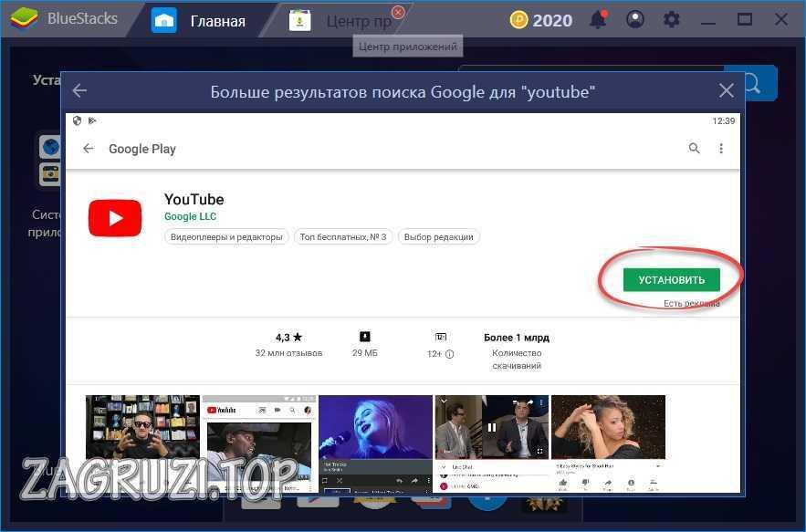Switch to the Главная tab

[x=199, y=21]
